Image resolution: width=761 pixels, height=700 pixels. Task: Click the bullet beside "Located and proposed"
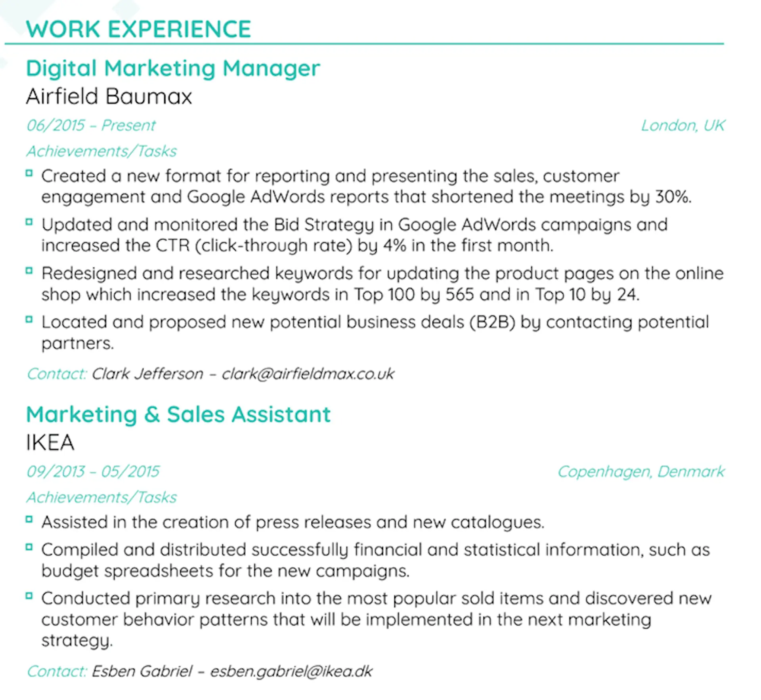coord(29,319)
